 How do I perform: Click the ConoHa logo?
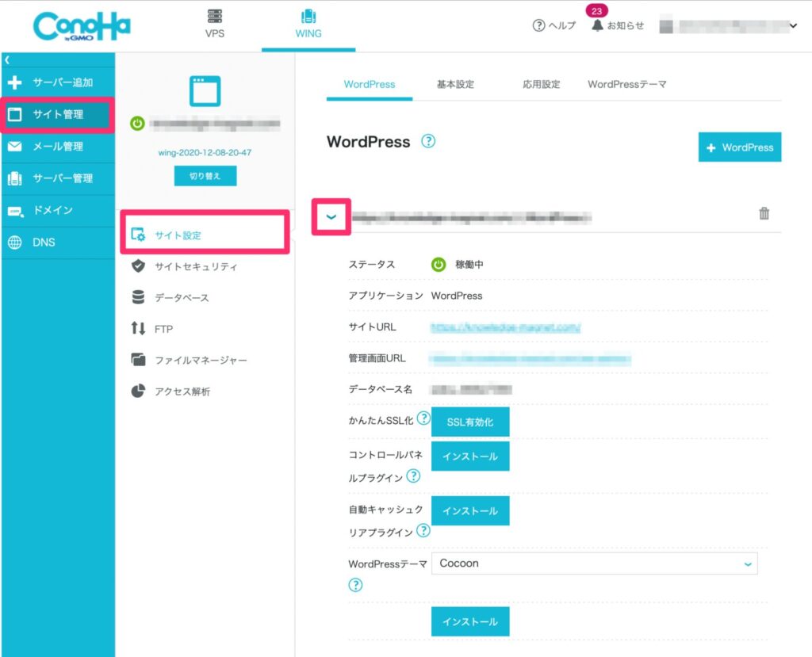[82, 26]
